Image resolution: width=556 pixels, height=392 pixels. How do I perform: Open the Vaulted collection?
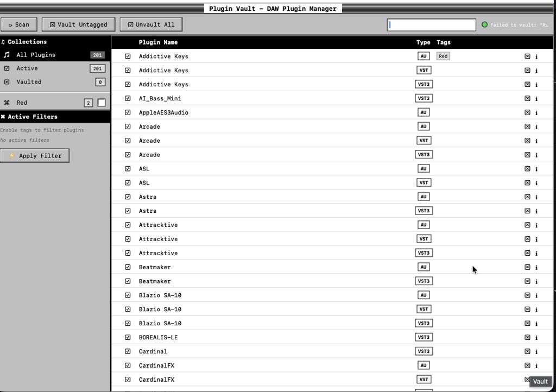tap(55, 82)
